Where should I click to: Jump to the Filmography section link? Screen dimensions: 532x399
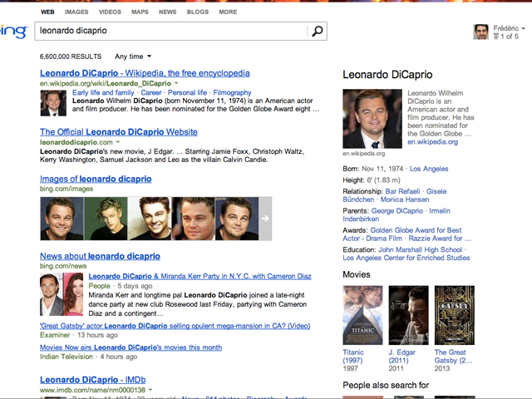(232, 92)
